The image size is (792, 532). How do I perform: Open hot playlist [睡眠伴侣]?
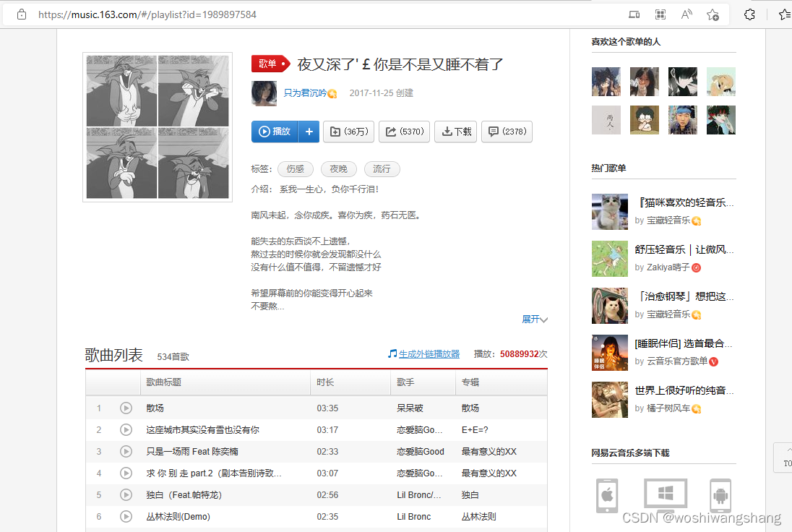click(x=684, y=343)
